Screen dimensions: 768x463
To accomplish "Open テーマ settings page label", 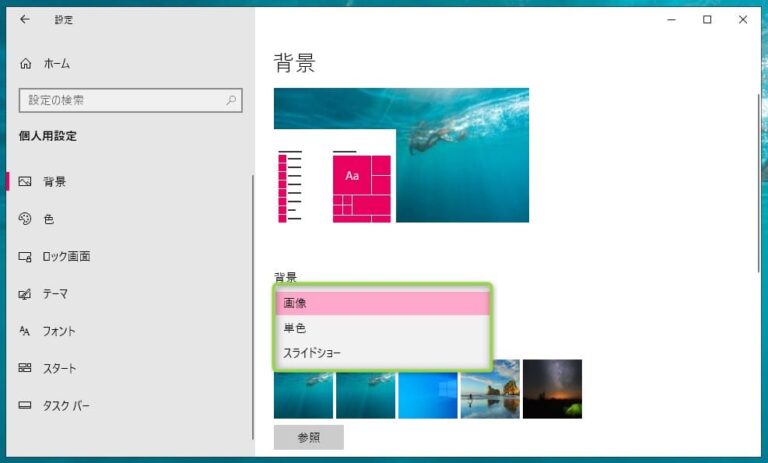I will [55, 294].
